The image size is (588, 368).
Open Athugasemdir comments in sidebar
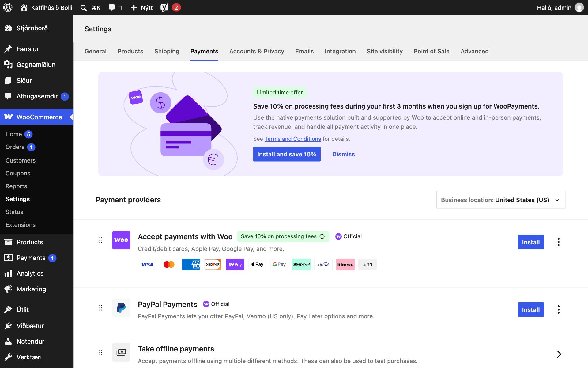click(x=37, y=96)
